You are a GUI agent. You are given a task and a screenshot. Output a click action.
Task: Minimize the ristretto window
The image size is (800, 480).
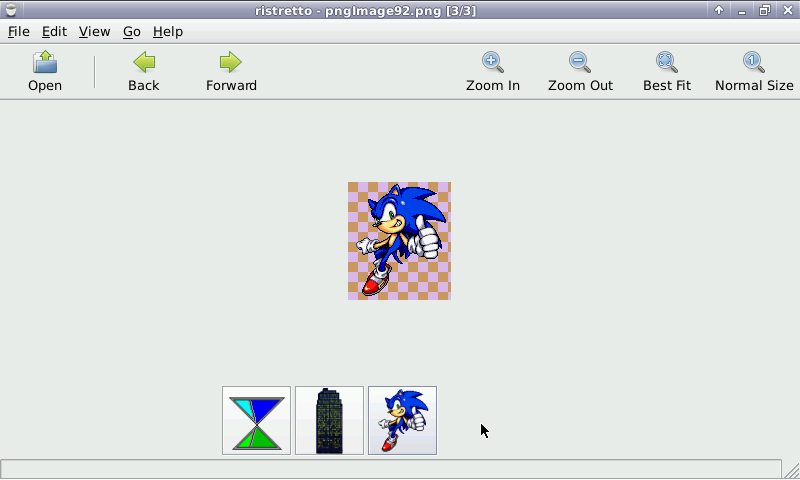click(742, 10)
